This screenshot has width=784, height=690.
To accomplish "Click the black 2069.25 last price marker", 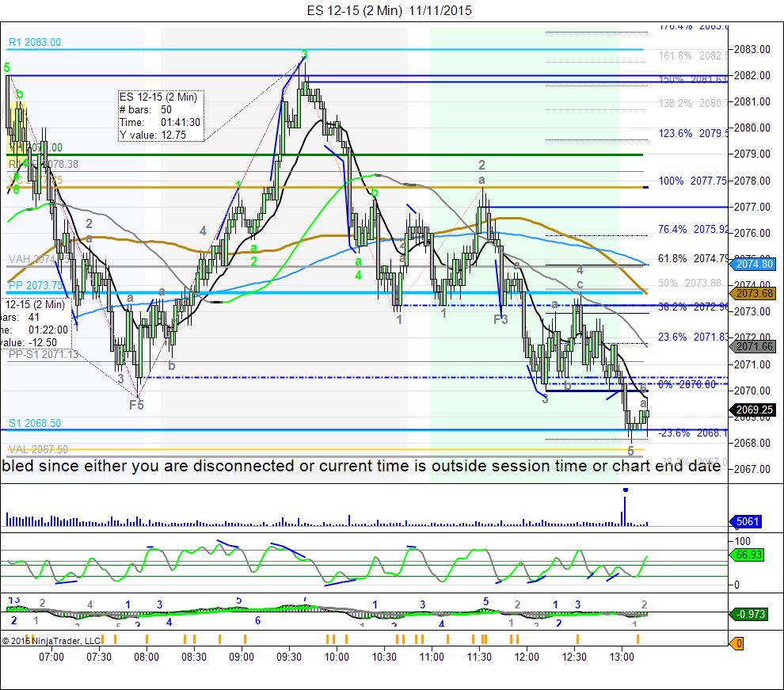I will tap(754, 410).
